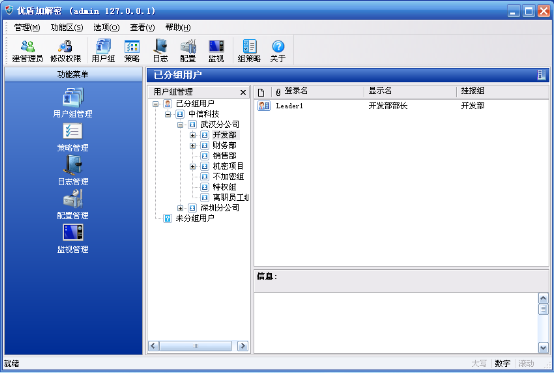
Task: Select 日志管理 in the function menu sidebar
Action: (x=73, y=171)
